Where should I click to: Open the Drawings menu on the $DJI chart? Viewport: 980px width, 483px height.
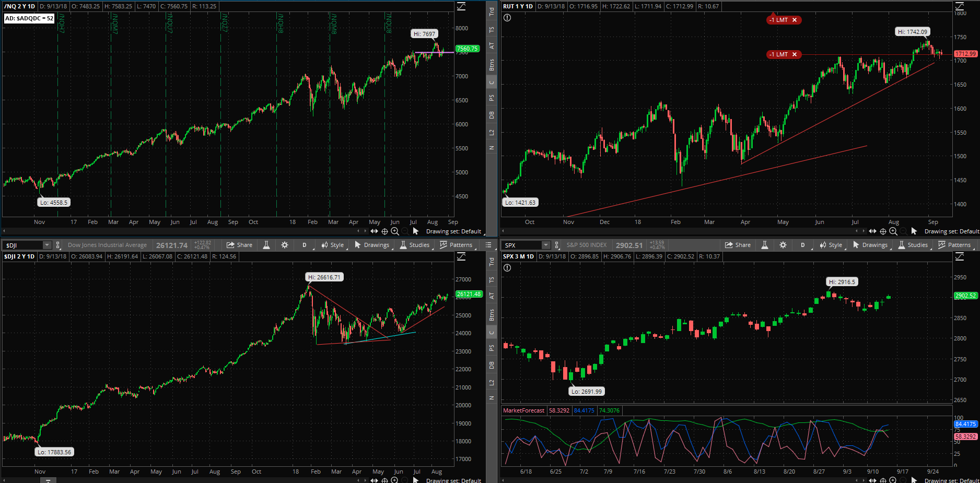pos(372,245)
